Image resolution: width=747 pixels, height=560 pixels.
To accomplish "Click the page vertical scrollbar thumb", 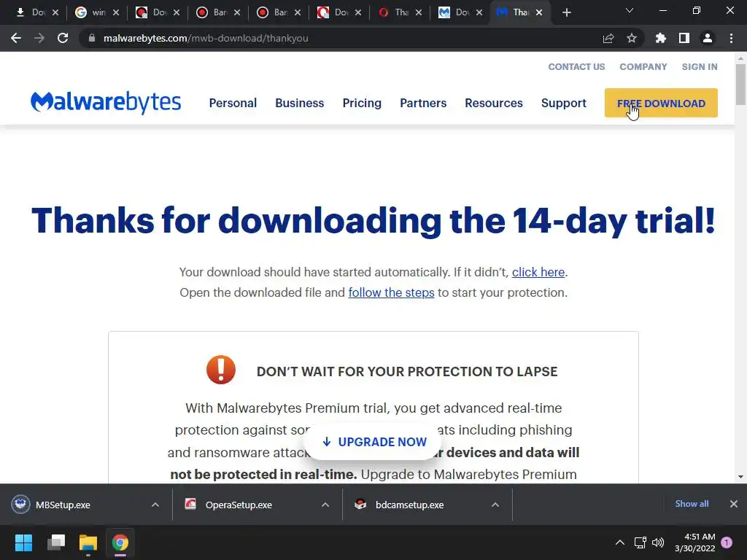I will 740,85.
